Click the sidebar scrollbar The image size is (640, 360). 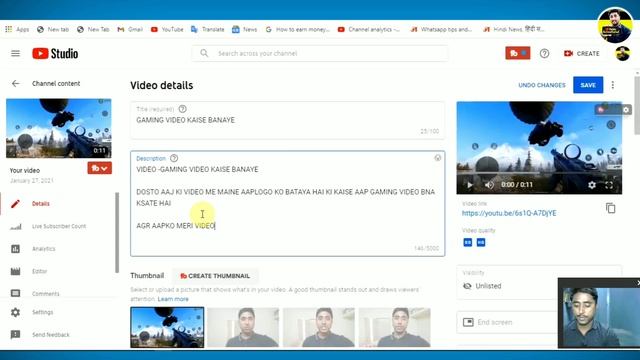[x=117, y=233]
